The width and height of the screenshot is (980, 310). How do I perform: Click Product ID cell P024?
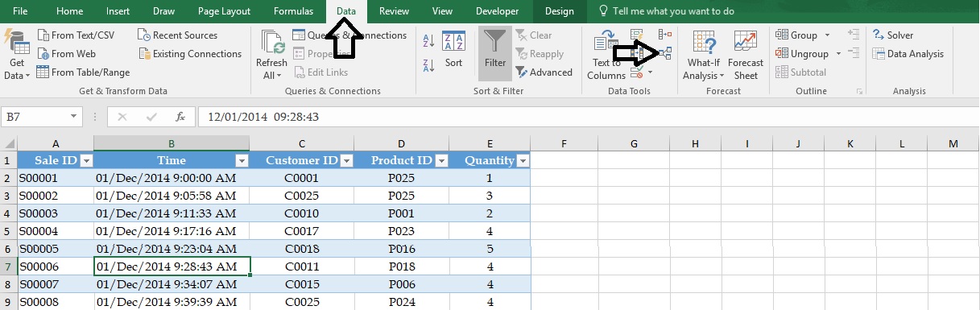pos(402,302)
